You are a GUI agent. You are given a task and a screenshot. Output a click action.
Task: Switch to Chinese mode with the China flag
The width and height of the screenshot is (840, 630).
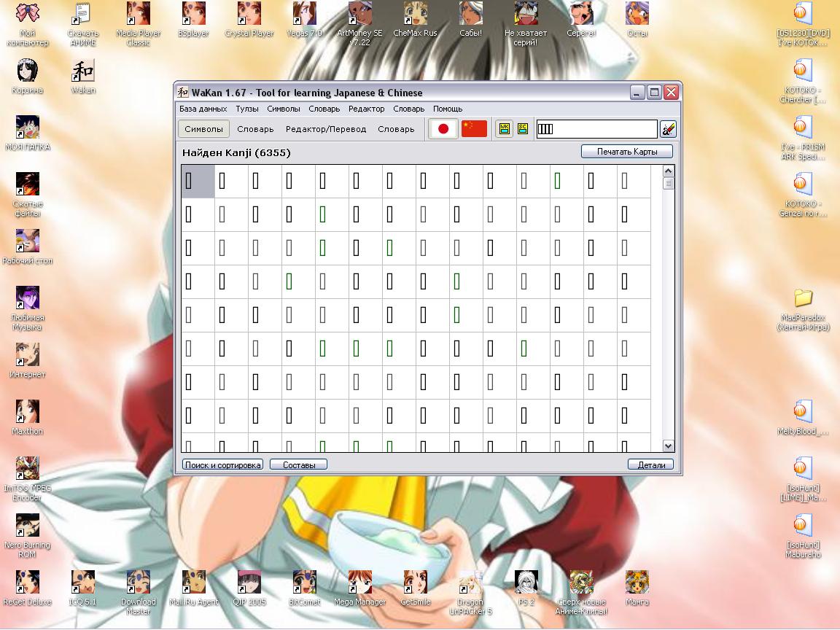[474, 129]
